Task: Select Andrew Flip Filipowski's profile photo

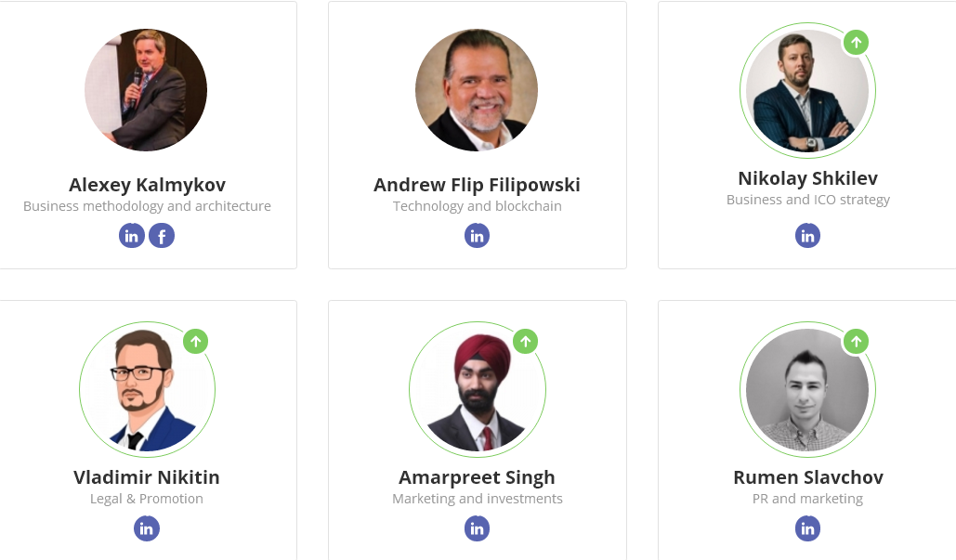Action: 477,90
